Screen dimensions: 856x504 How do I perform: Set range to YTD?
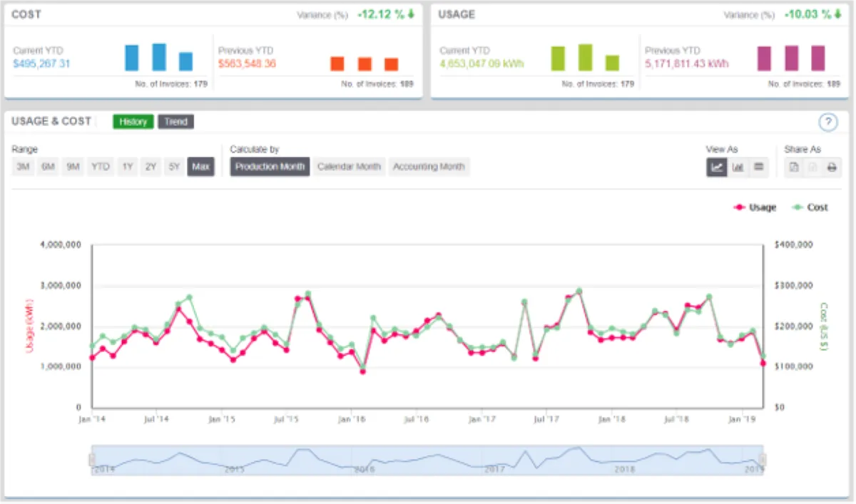pyautogui.click(x=101, y=167)
